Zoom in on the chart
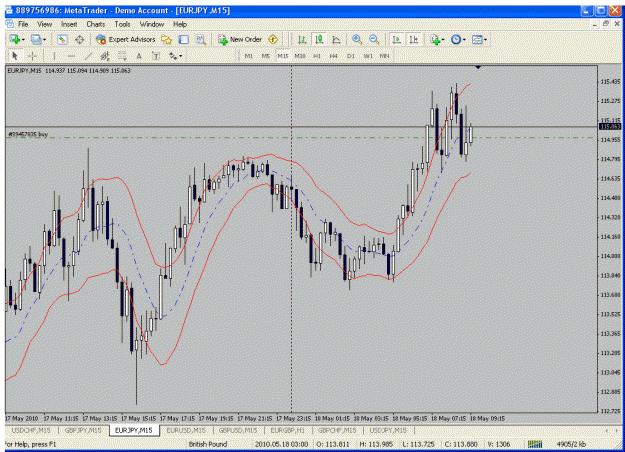 coord(357,39)
